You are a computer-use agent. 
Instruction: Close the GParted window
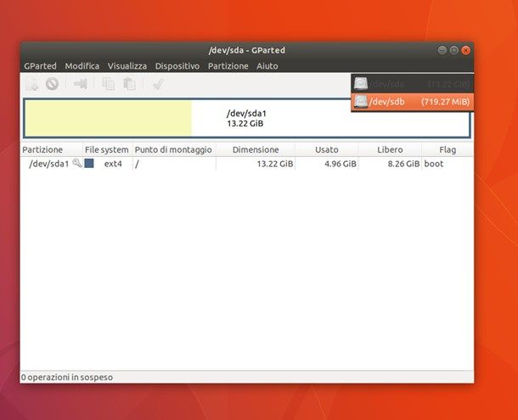466,50
